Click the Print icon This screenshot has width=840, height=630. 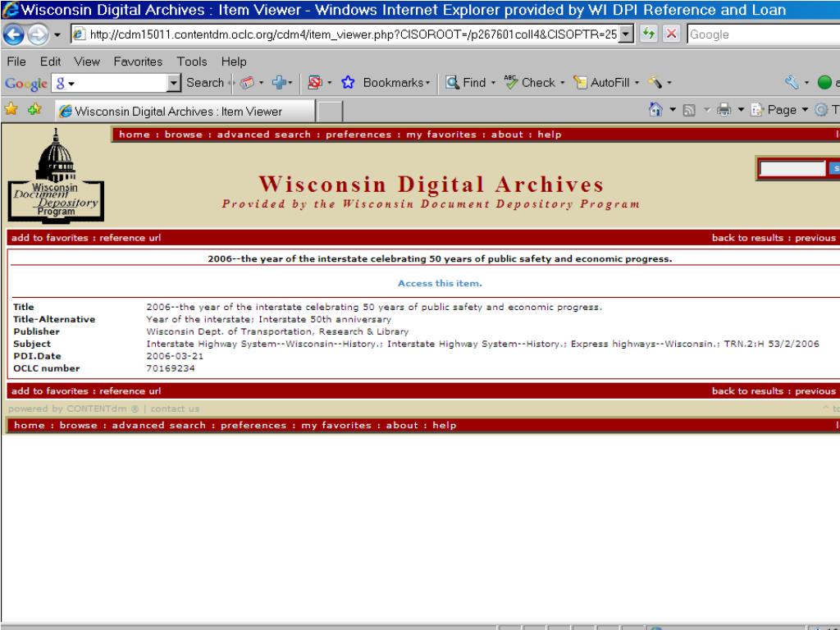click(x=724, y=110)
